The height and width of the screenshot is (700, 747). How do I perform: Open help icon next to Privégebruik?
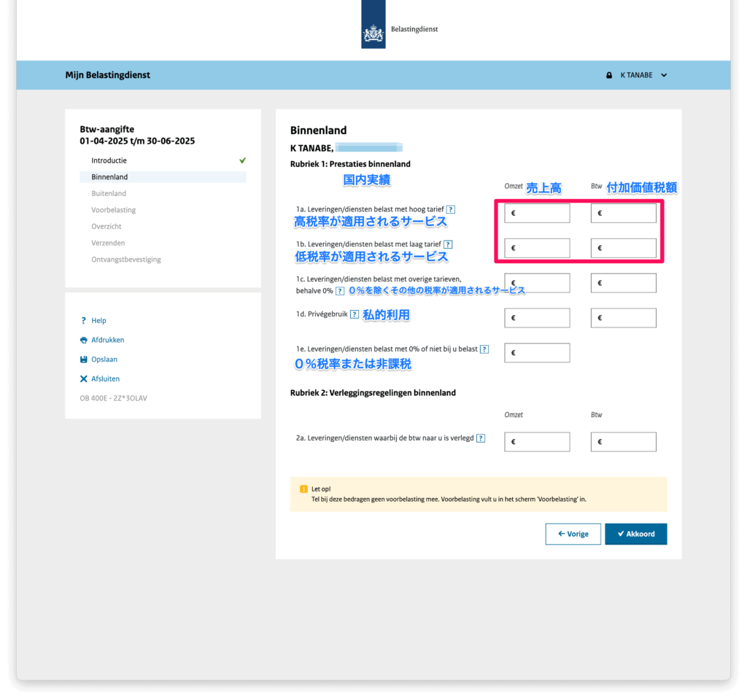click(x=355, y=314)
